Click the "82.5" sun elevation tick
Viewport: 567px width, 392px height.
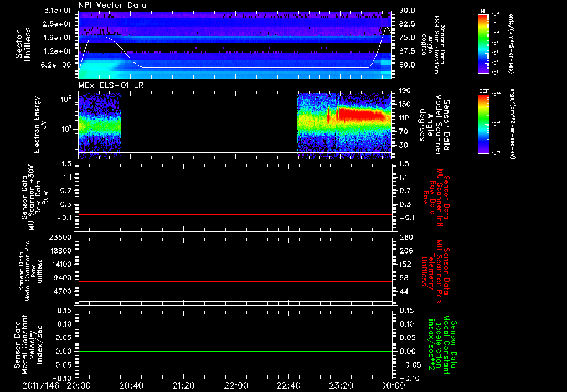(x=407, y=24)
